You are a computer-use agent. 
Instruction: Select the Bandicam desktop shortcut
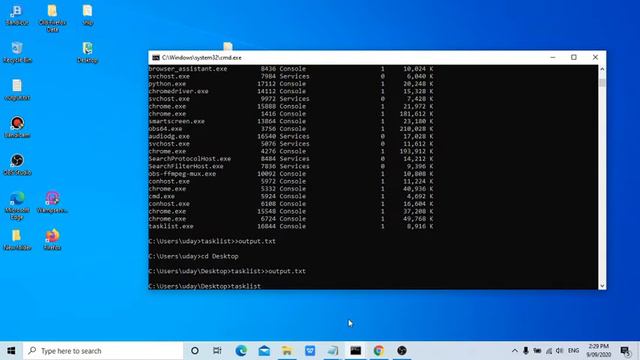click(x=17, y=127)
